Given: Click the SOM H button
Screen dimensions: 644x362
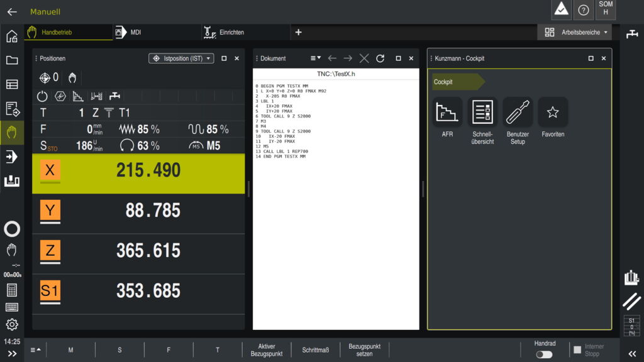Looking at the screenshot, I should [x=606, y=9].
